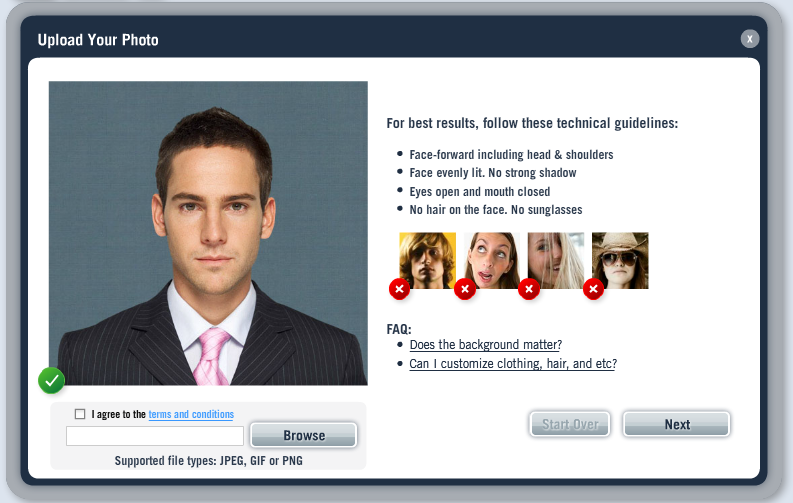Select the long-haired man example thumbnail
Viewport: 793px width, 503px height.
coord(427,260)
